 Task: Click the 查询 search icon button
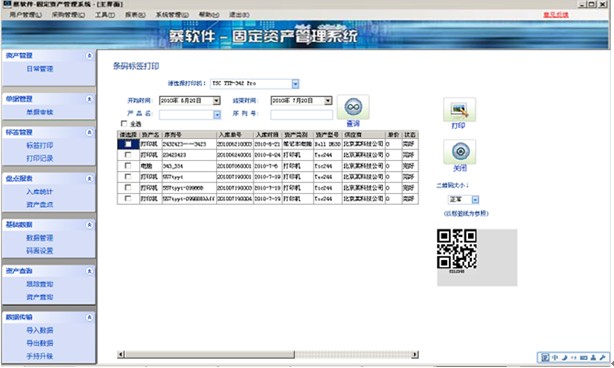(x=353, y=107)
